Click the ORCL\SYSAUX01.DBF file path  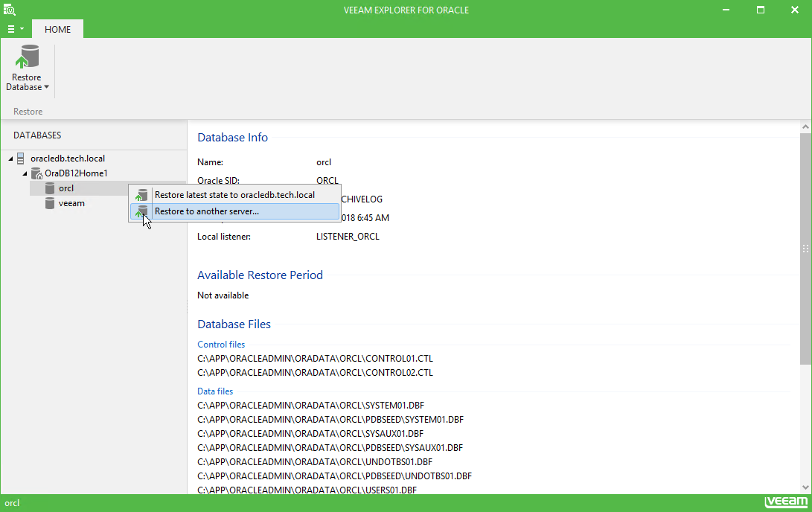pyautogui.click(x=310, y=434)
